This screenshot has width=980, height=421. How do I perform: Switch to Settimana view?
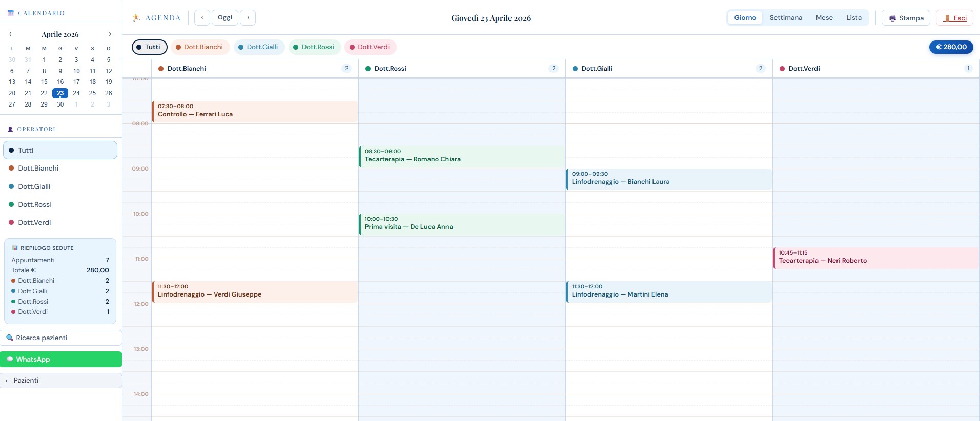click(x=786, y=18)
